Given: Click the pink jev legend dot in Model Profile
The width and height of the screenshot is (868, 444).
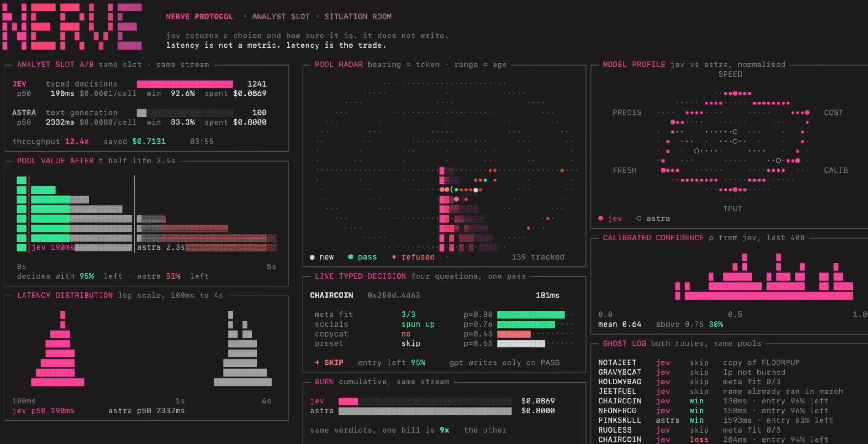Looking at the screenshot, I should (x=601, y=219).
